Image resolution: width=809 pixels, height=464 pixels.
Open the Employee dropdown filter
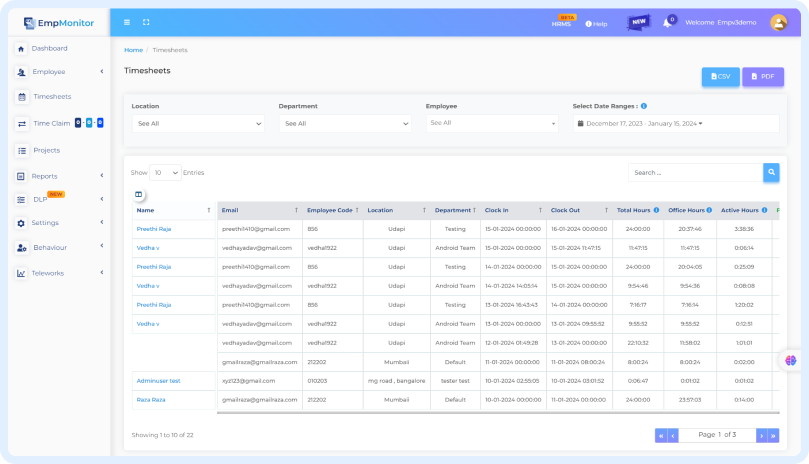coord(491,123)
